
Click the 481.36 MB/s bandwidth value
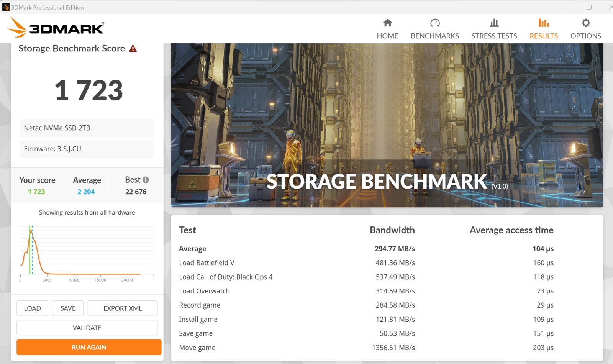[395, 263]
